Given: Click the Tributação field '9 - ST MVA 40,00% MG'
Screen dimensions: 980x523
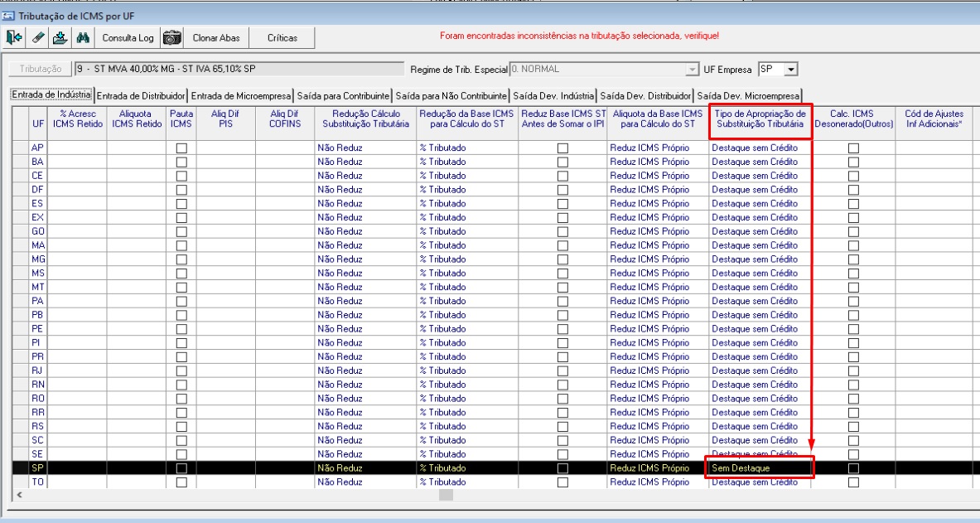Looking at the screenshot, I should click(239, 69).
